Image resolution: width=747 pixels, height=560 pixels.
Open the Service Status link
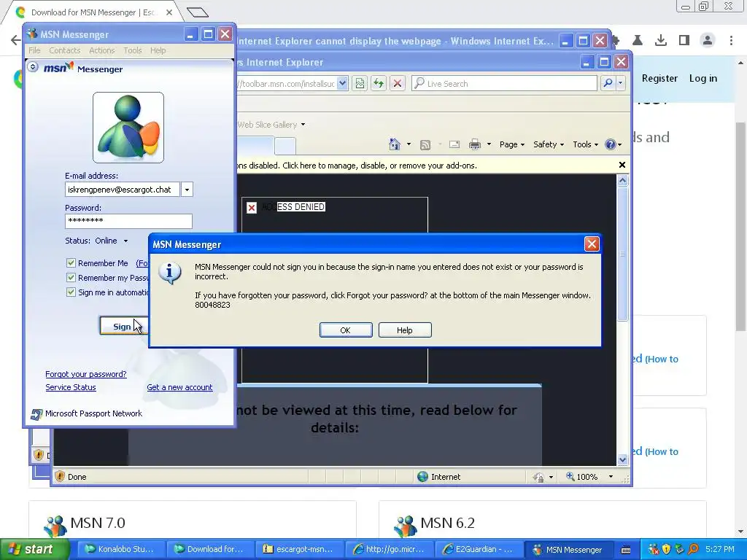pos(71,388)
